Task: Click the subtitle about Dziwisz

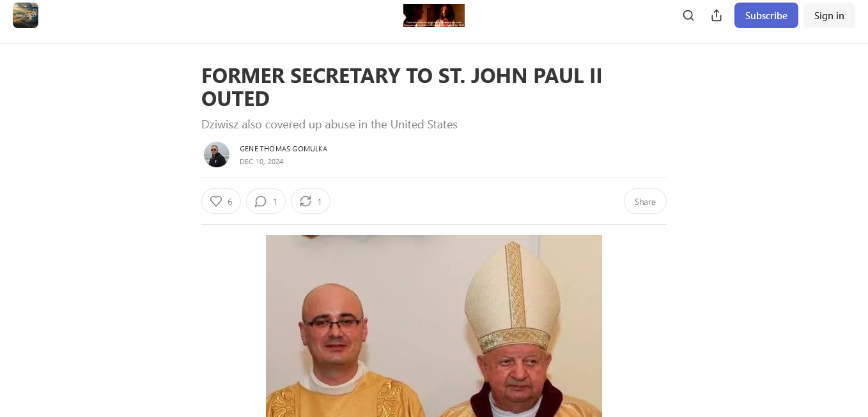Action: tap(329, 124)
